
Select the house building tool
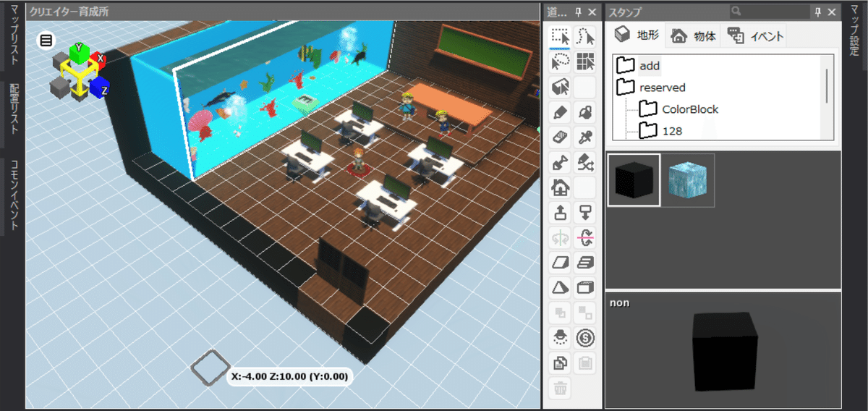point(561,188)
